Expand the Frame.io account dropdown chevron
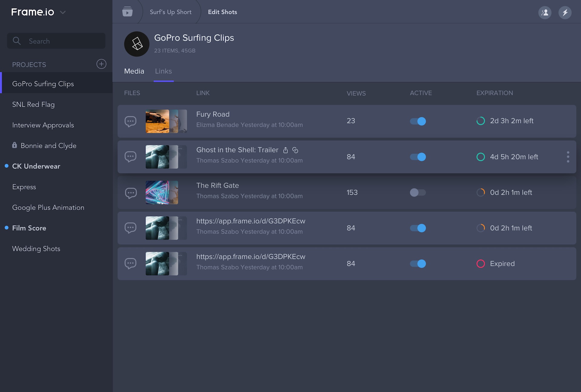581x392 pixels. [x=63, y=12]
